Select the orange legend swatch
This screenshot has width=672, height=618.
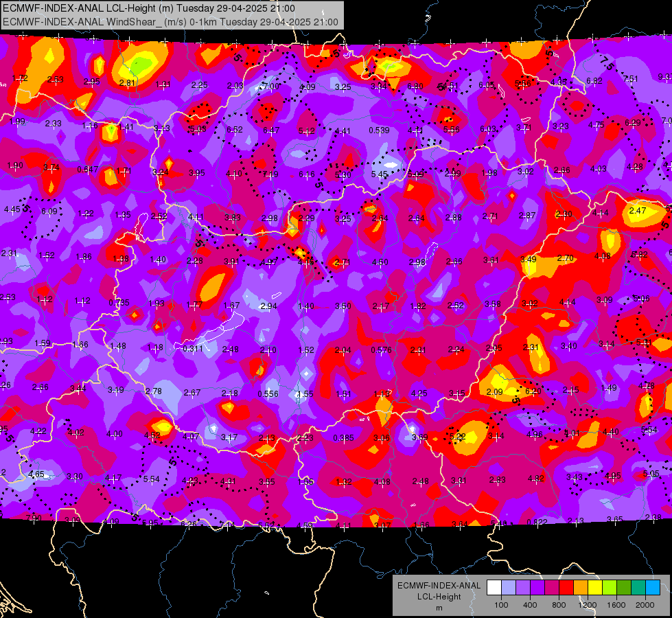click(581, 588)
